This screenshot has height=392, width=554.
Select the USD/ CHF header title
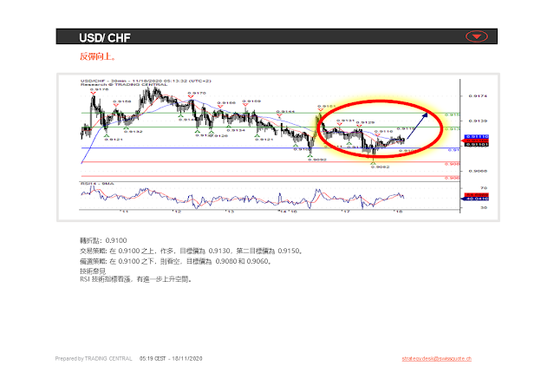pos(105,37)
